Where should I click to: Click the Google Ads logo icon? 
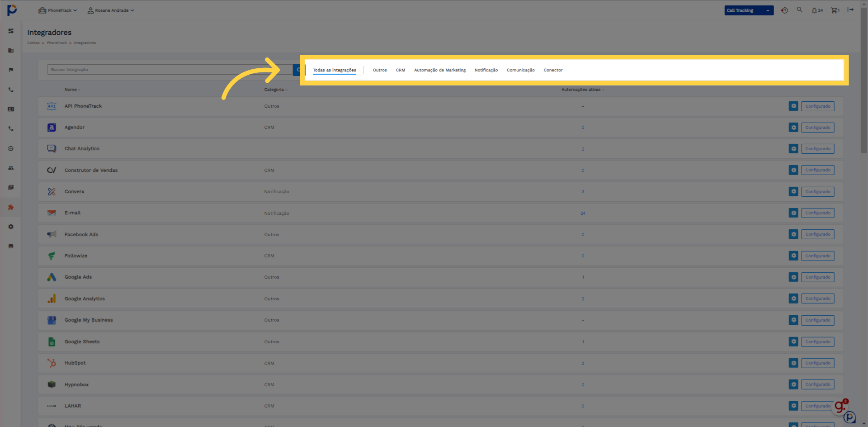(52, 277)
